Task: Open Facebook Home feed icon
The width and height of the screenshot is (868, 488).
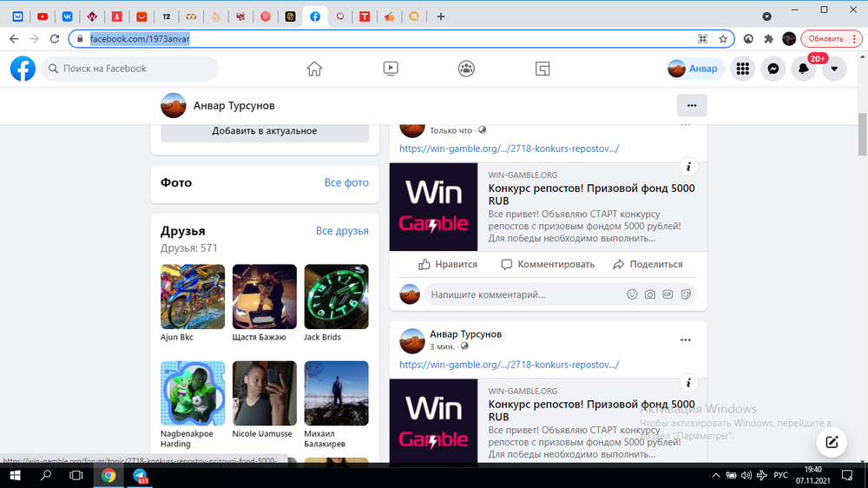Action: [314, 69]
